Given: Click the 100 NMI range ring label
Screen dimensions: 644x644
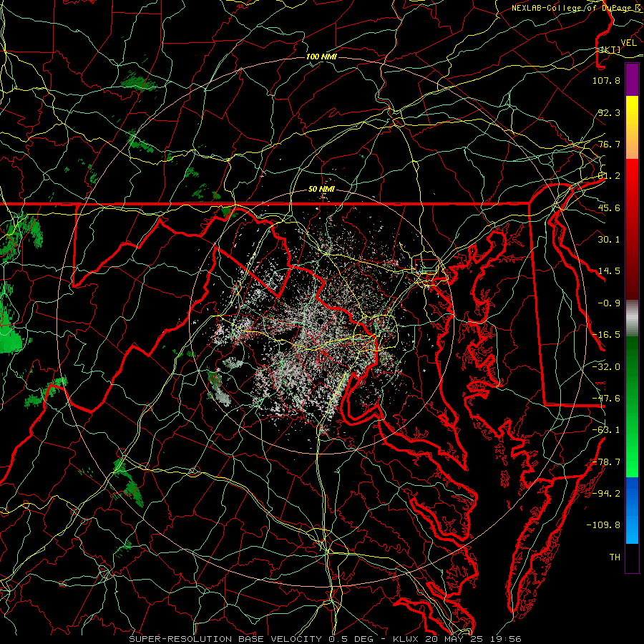Looking at the screenshot, I should (321, 57).
